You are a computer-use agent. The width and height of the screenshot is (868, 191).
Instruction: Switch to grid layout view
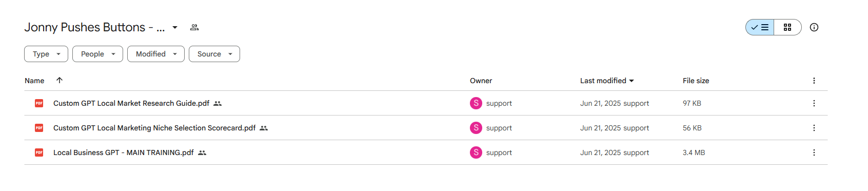(x=787, y=27)
